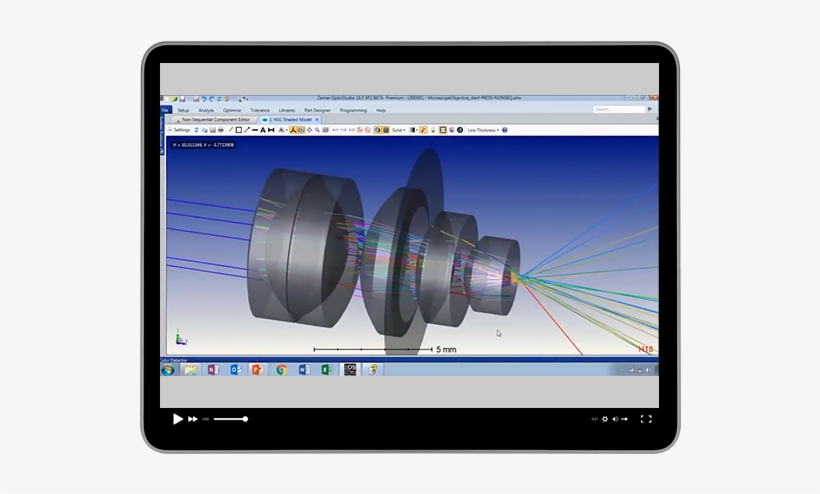
Task: Select the text 'A' annotation tool
Action: pos(263,130)
